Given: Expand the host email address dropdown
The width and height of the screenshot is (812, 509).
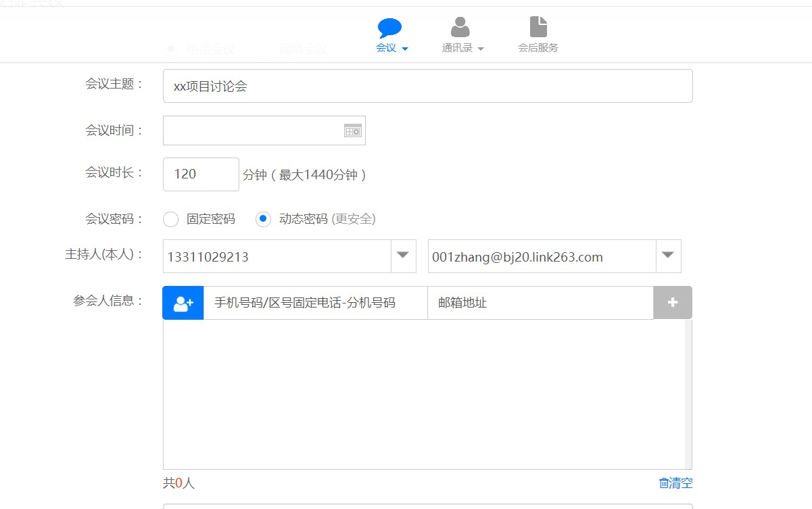Looking at the screenshot, I should coord(668,256).
